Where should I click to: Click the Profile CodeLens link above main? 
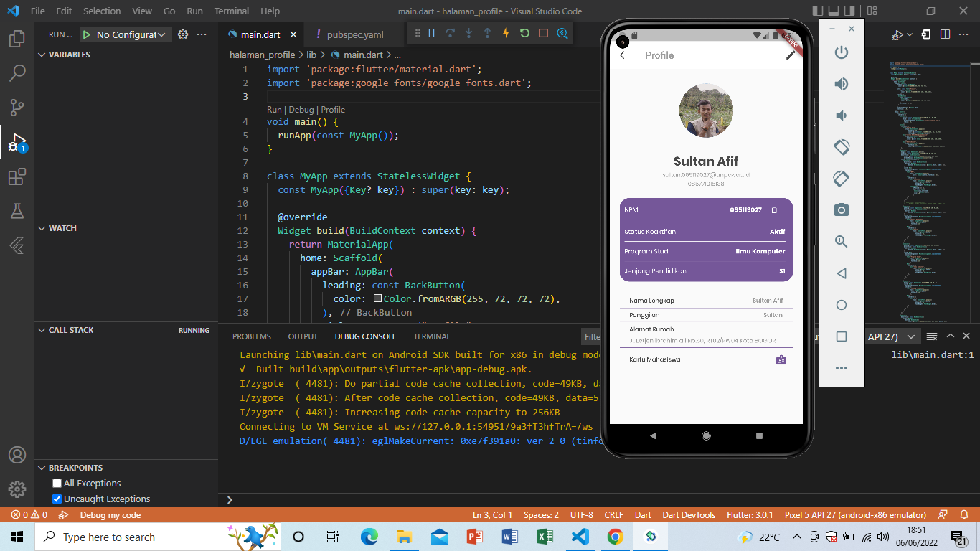click(x=333, y=109)
